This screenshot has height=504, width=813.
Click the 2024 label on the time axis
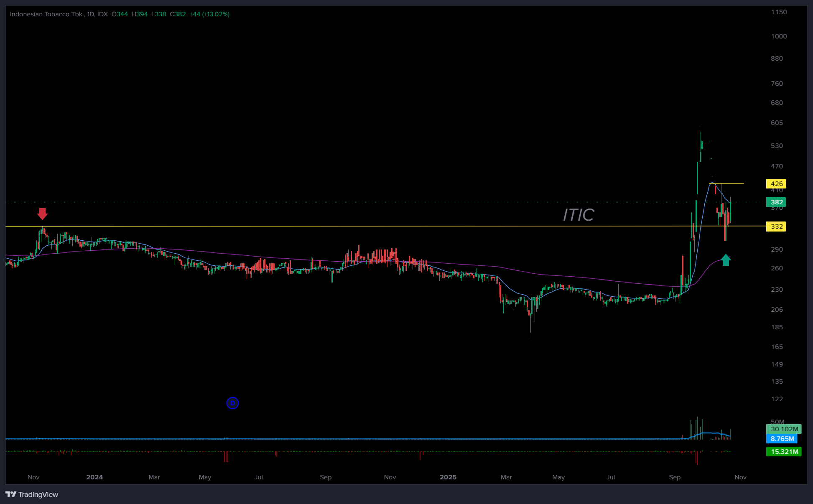pos(94,477)
